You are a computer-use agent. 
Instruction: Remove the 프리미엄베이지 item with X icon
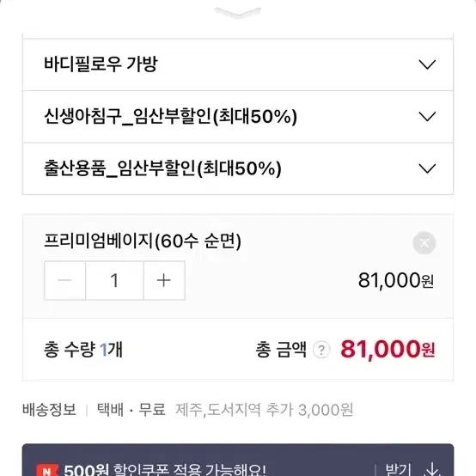(x=424, y=243)
